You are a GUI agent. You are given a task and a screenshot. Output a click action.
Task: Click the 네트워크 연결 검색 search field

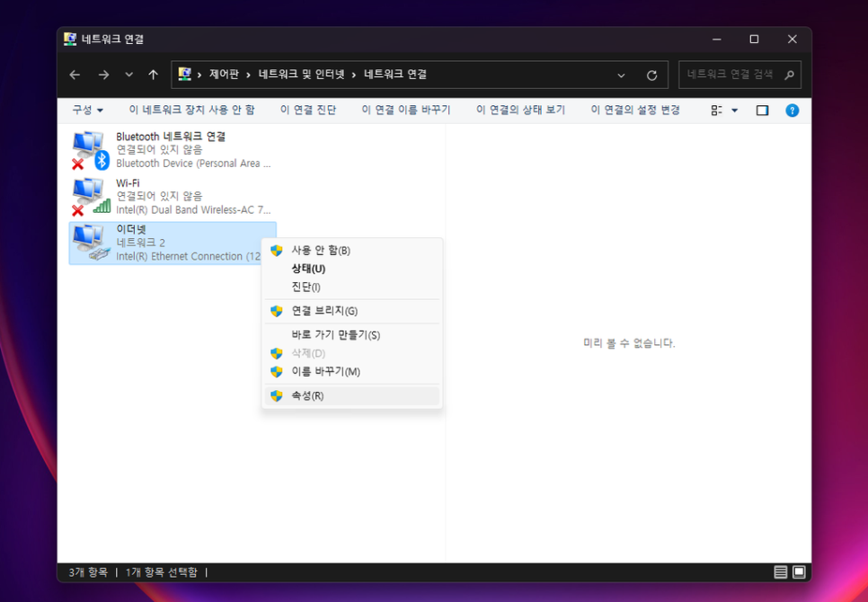coord(740,75)
